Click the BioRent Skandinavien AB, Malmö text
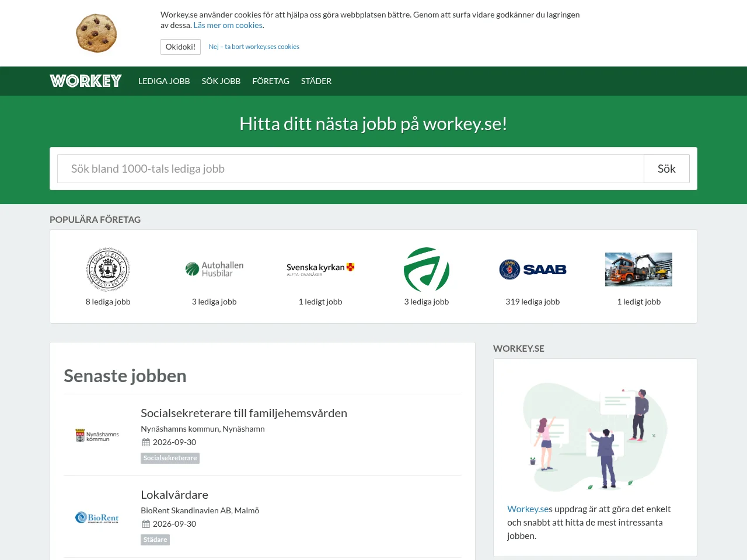This screenshot has width=747, height=560. (200, 510)
